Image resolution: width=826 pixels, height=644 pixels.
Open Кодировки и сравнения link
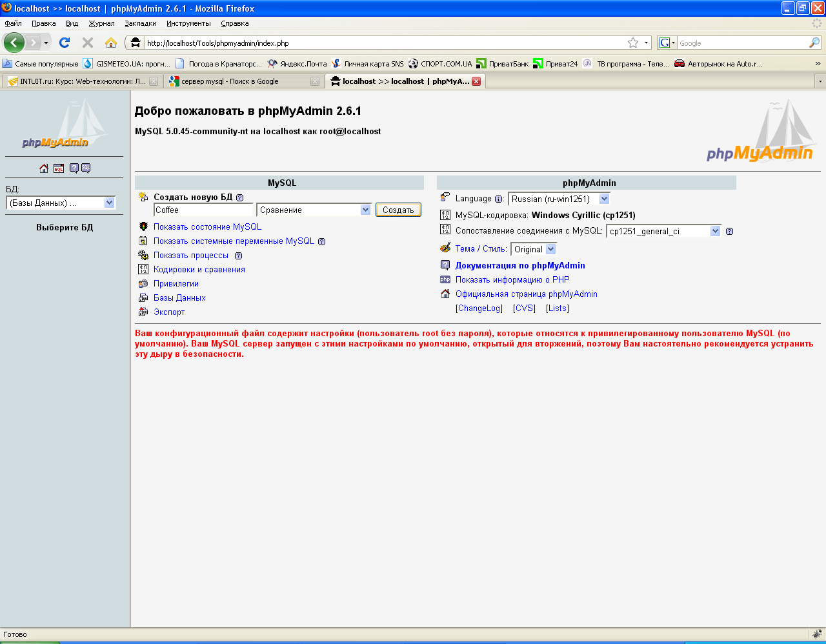pyautogui.click(x=199, y=269)
